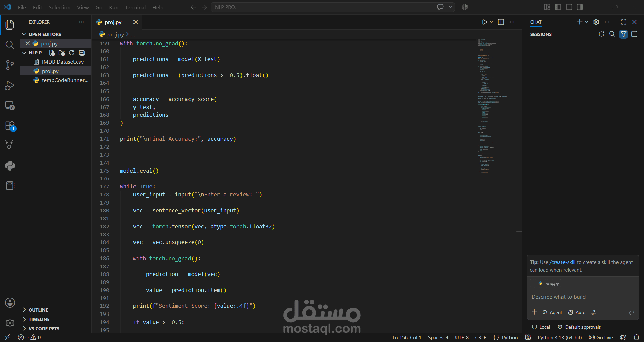
Task: Open the File menu
Action: coord(22,7)
